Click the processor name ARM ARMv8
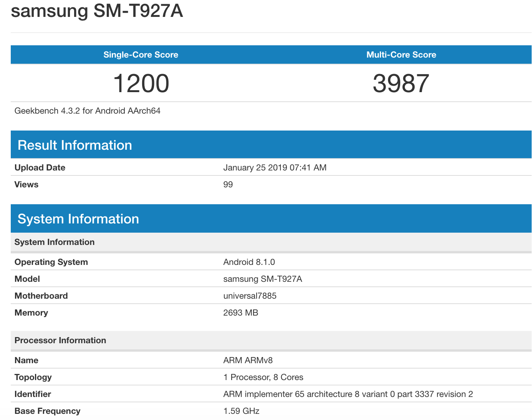Viewport: 532px width, 420px height. 248,360
